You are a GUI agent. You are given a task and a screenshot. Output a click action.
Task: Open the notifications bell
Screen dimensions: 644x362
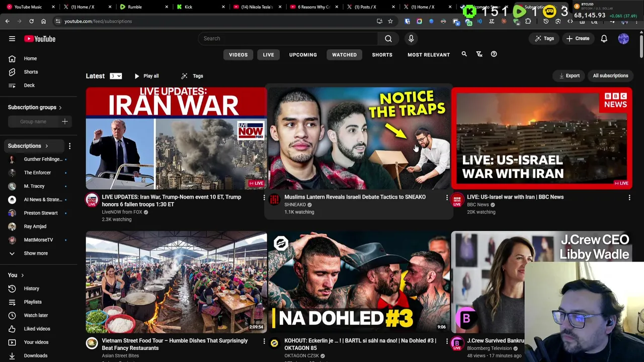[604, 39]
